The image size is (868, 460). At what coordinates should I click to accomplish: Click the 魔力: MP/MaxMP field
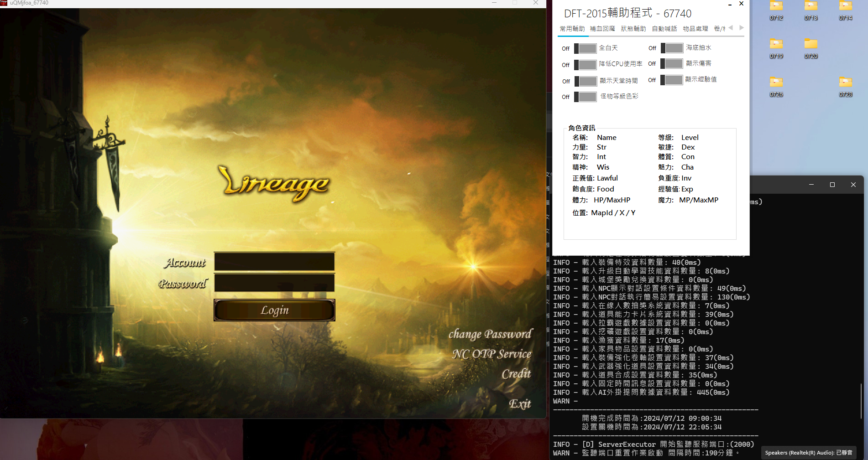point(688,200)
